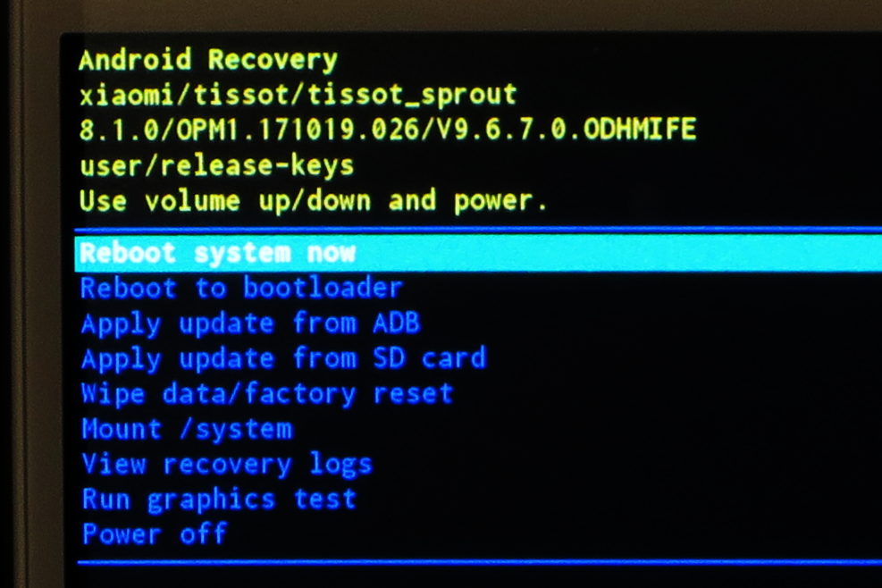This screenshot has width=882, height=588.
Task: Click the V9.6.7.0.ODHMIFE firmware version text
Action: (x=559, y=130)
